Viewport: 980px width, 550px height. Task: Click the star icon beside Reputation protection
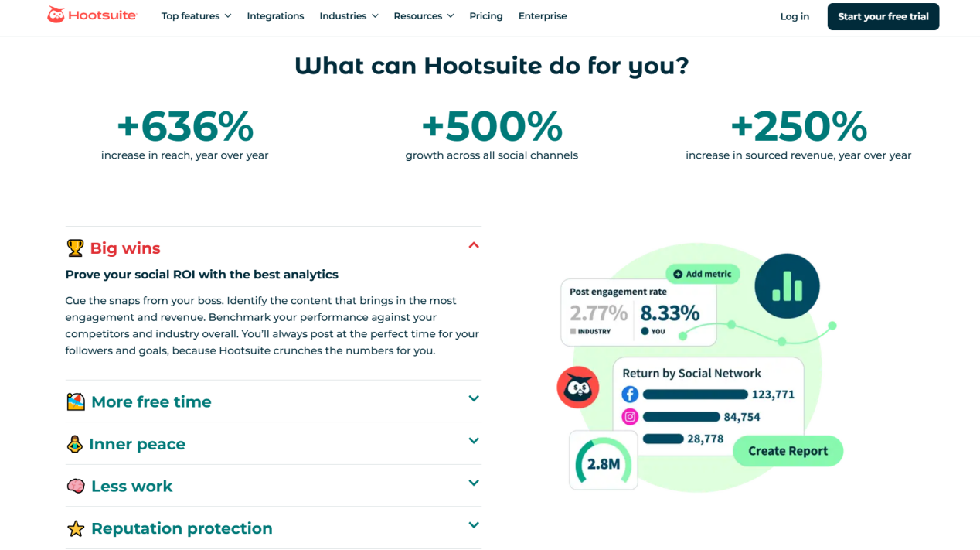pyautogui.click(x=76, y=529)
